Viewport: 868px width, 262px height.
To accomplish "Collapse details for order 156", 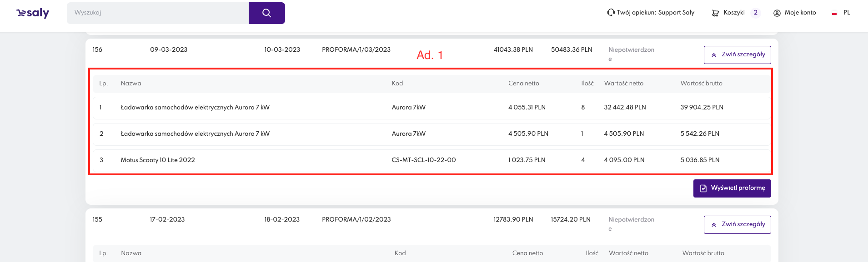I will (737, 55).
